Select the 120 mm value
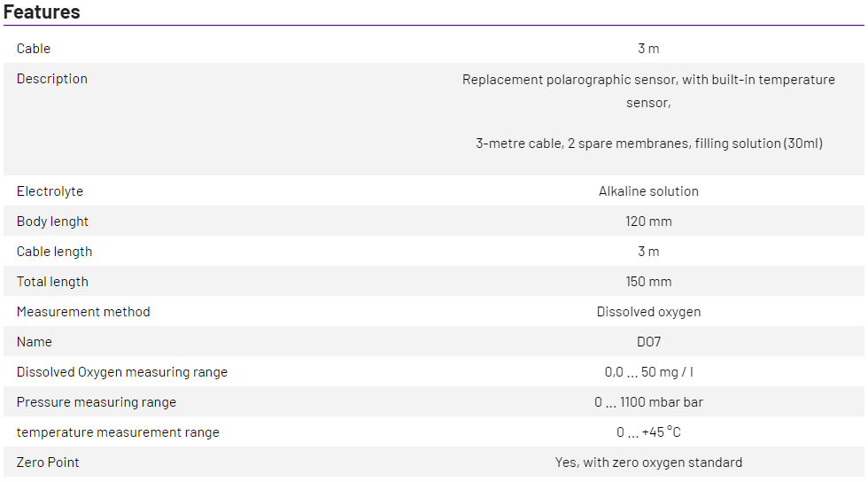 click(648, 222)
